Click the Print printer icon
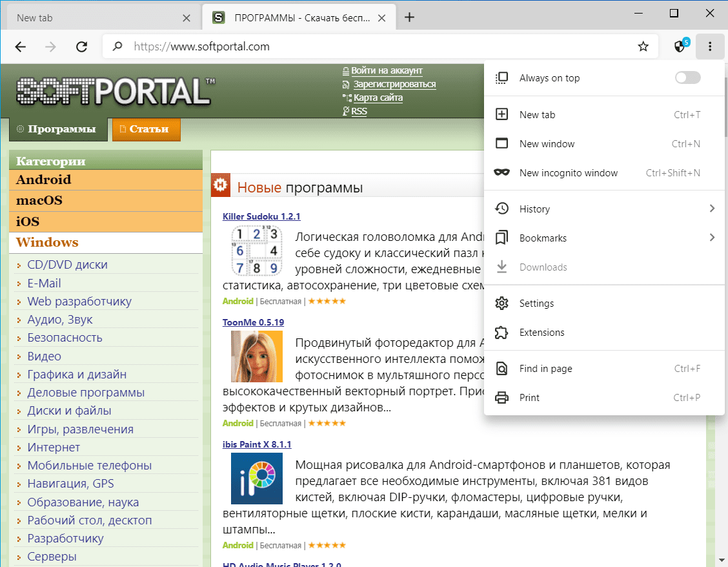Image resolution: width=728 pixels, height=567 pixels. click(502, 397)
